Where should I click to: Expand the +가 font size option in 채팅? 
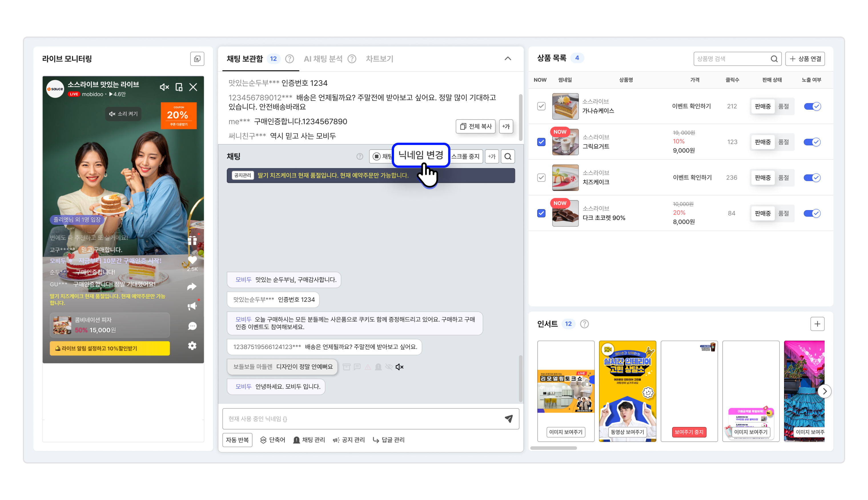[492, 157]
